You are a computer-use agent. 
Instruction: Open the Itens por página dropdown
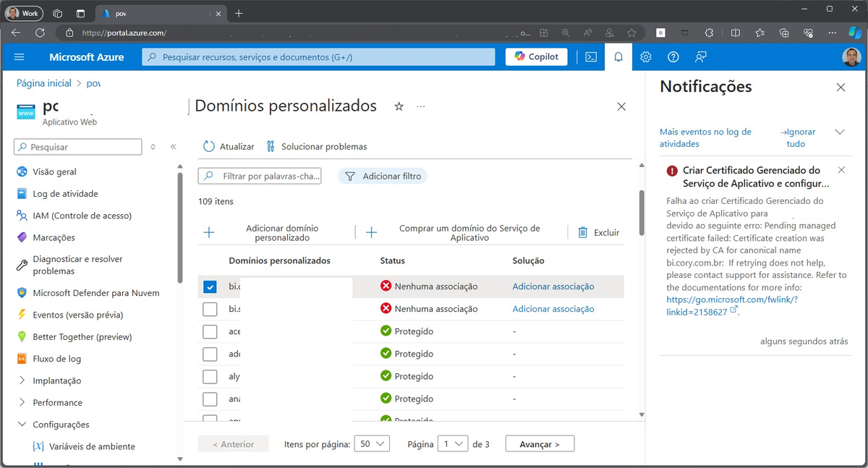coord(373,444)
